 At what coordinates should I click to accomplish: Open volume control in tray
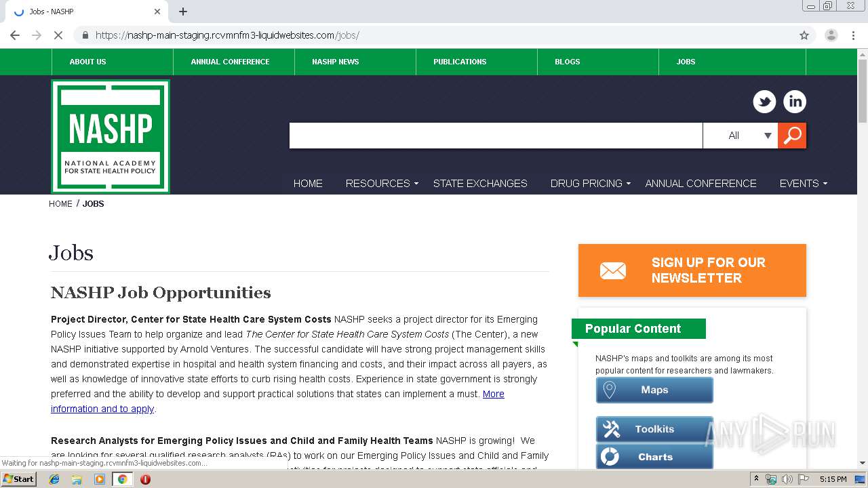[x=787, y=479]
